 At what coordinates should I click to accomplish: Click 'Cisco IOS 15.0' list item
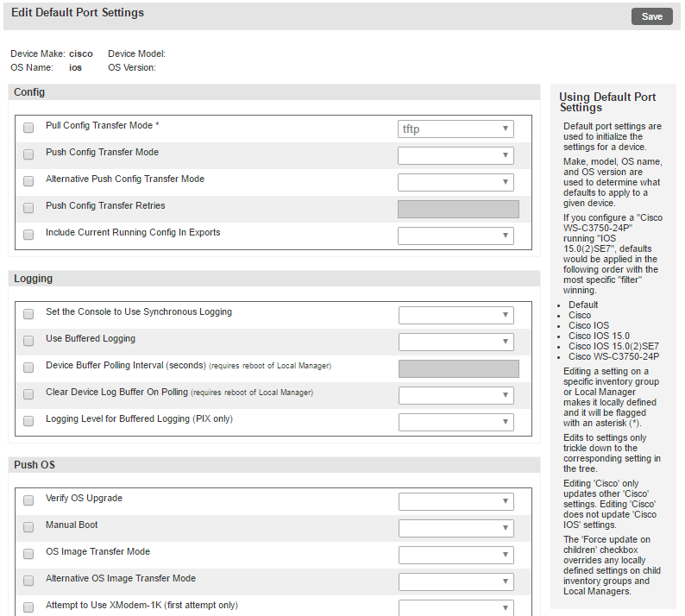tap(599, 336)
